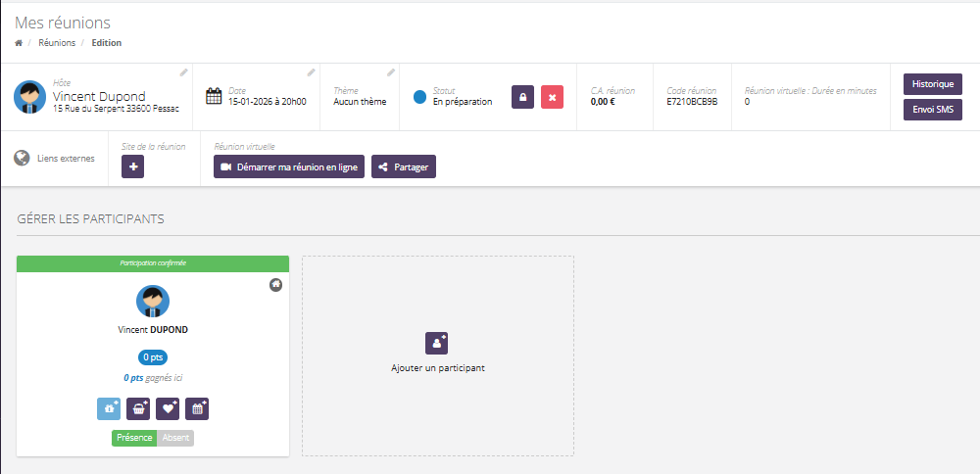Set participant status to Absent
The height and width of the screenshot is (474, 980).
point(175,438)
